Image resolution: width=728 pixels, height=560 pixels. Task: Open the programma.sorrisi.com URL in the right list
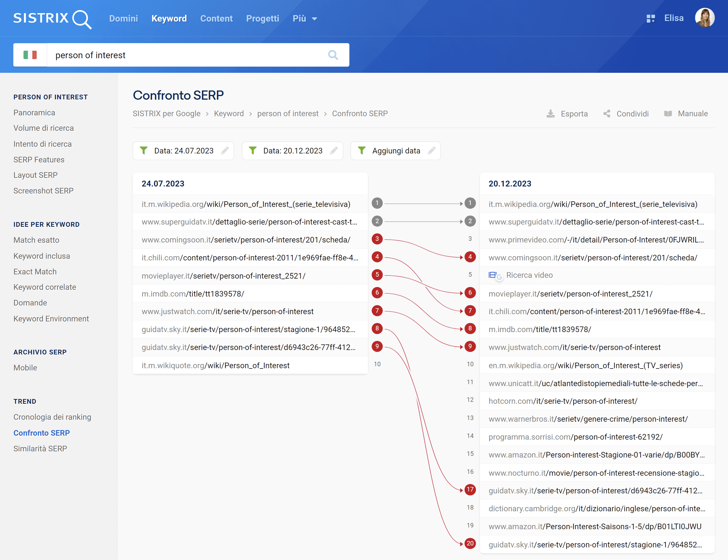tap(576, 437)
